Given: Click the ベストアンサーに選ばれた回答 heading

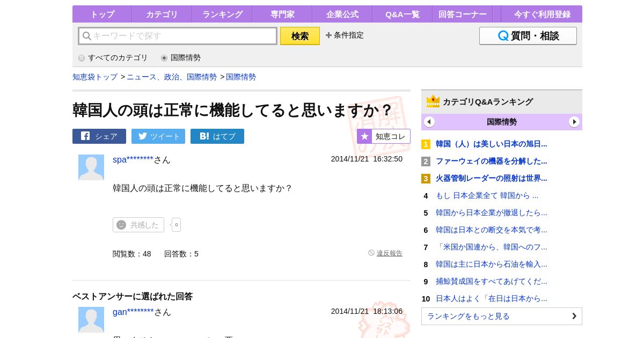Looking at the screenshot, I should (x=133, y=296).
